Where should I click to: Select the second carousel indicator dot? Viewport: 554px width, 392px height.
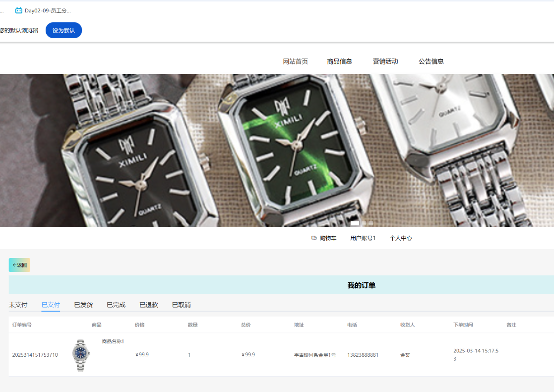364,223
